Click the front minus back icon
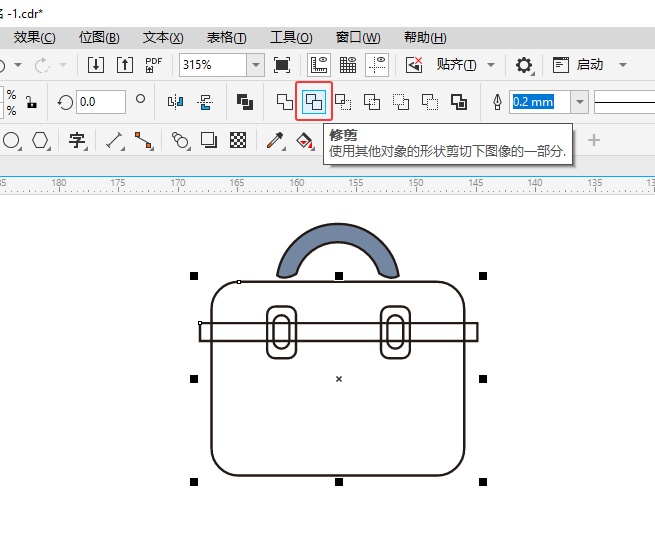The width and height of the screenshot is (655, 538). point(401,102)
